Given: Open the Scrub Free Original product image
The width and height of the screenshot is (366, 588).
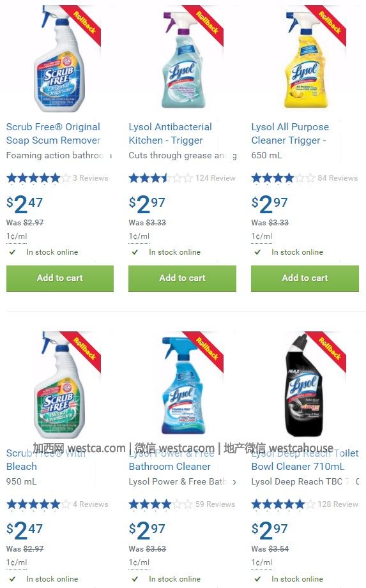Looking at the screenshot, I should pyautogui.click(x=60, y=59).
